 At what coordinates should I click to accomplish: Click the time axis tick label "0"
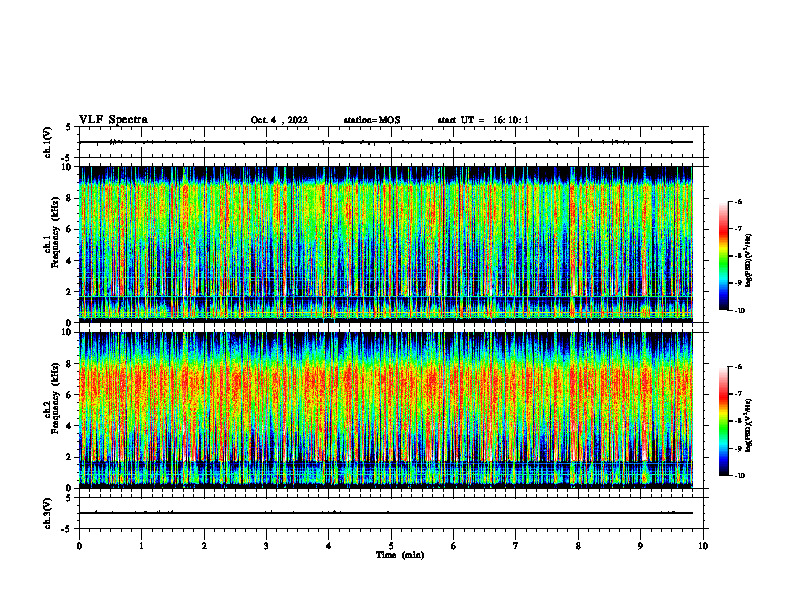pos(79,546)
